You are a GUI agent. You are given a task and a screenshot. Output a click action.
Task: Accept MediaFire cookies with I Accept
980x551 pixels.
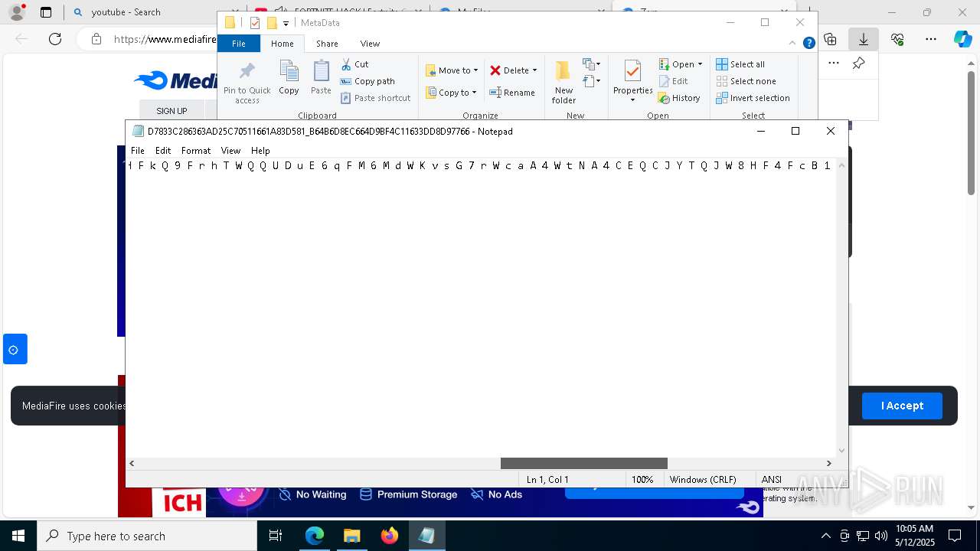902,406
